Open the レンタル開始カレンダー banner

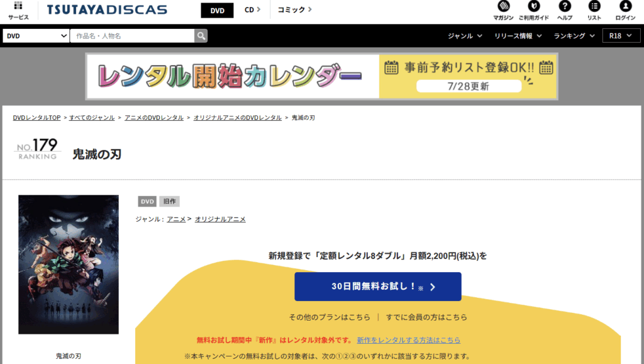click(x=321, y=76)
